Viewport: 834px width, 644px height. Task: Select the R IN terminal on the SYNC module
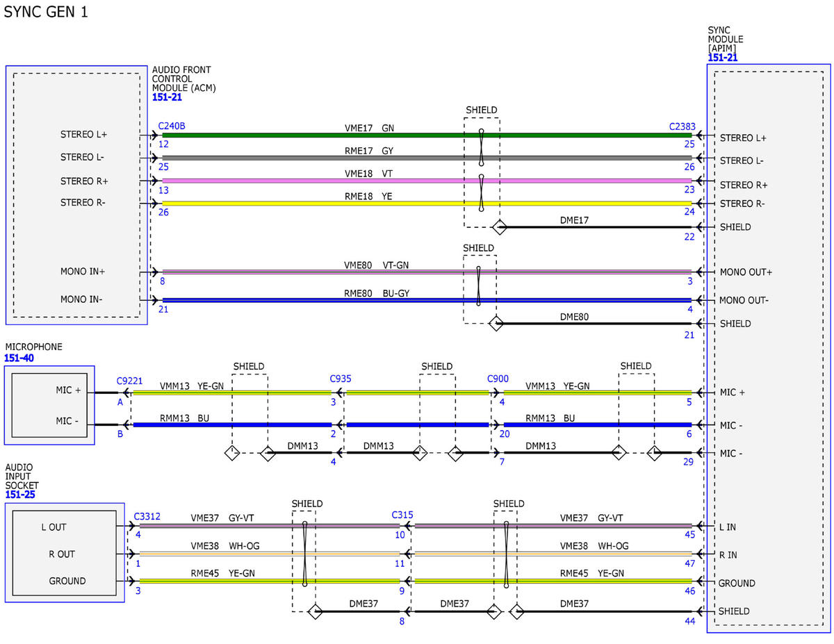(728, 554)
